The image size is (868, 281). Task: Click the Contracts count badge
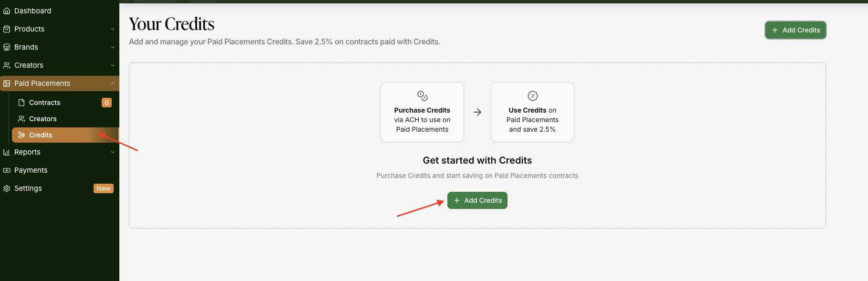pos(106,103)
